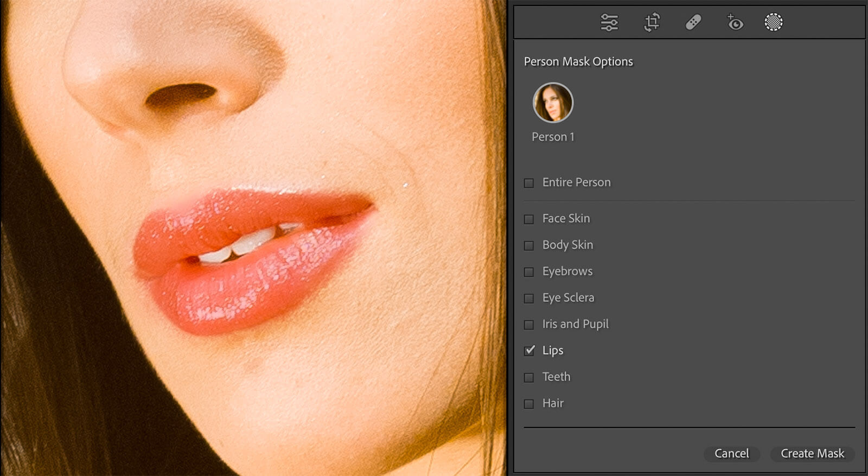Check the Eye Sclera checkbox
Image resolution: width=868 pixels, height=476 pixels.
529,299
